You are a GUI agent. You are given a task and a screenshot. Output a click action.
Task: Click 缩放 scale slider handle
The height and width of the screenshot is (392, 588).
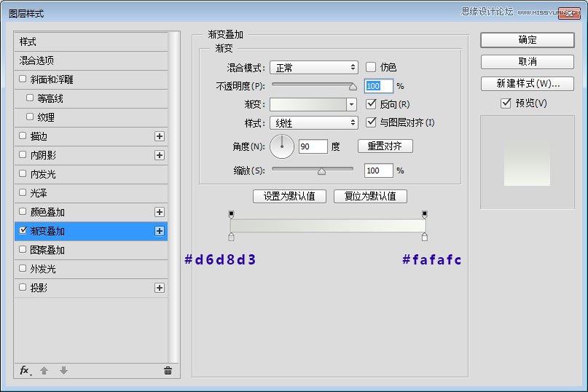321,171
